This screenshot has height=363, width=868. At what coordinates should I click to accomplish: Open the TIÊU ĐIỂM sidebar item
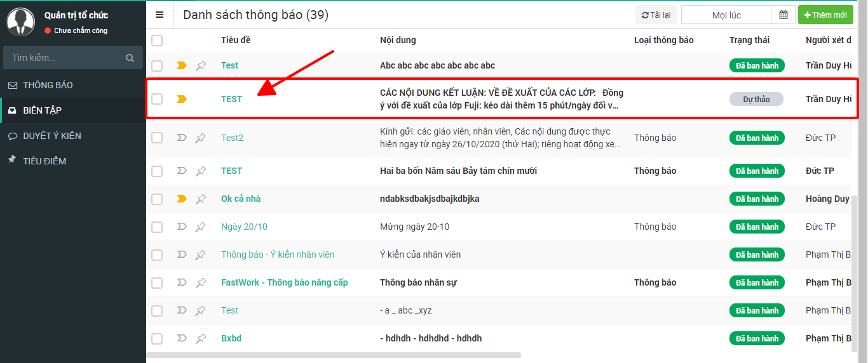[44, 161]
